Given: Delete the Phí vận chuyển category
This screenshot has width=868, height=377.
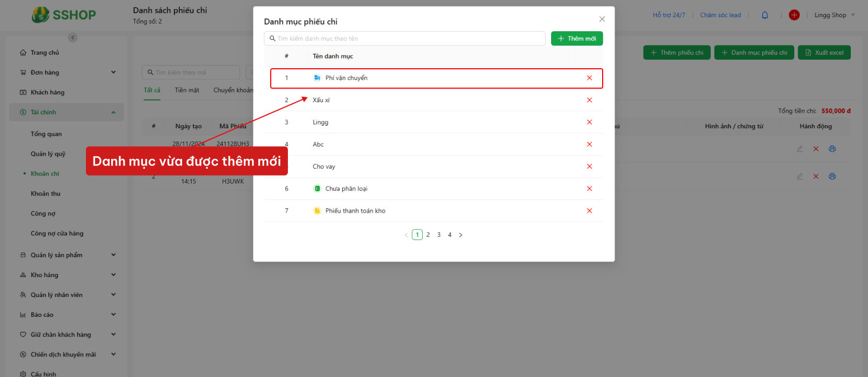Looking at the screenshot, I should (x=589, y=78).
